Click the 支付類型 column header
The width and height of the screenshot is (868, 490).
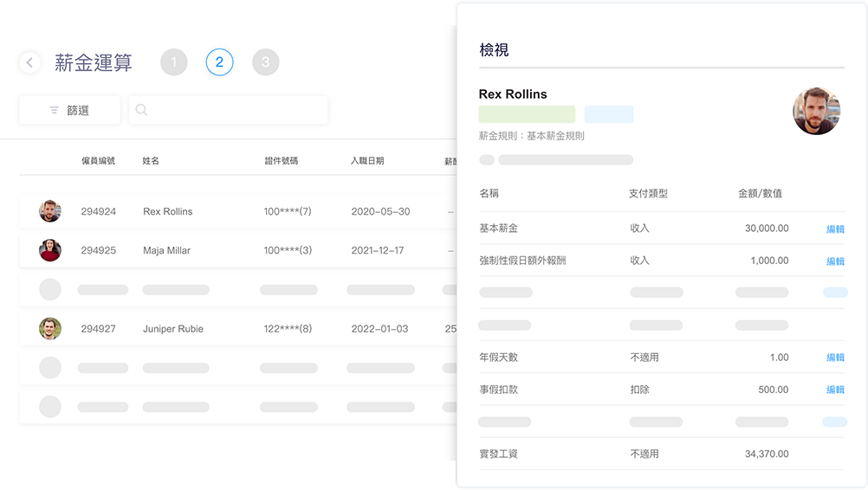coord(648,194)
